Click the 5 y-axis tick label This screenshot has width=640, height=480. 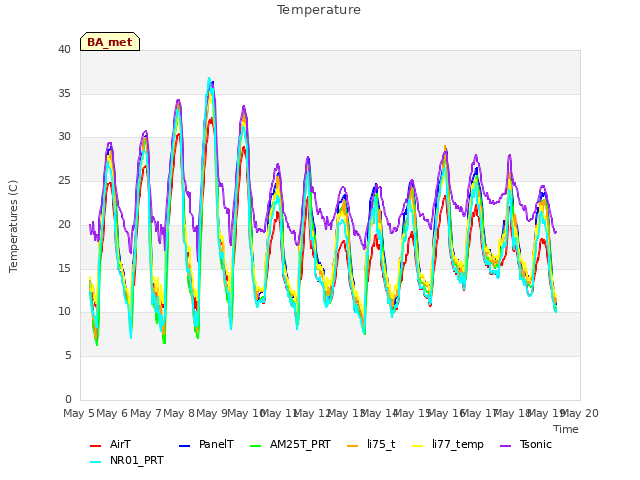(x=68, y=356)
